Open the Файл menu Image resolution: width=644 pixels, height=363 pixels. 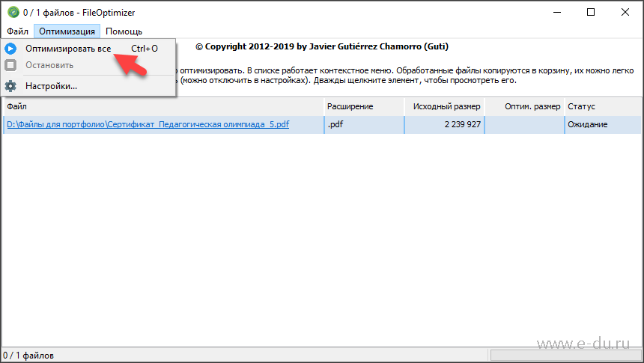click(17, 31)
